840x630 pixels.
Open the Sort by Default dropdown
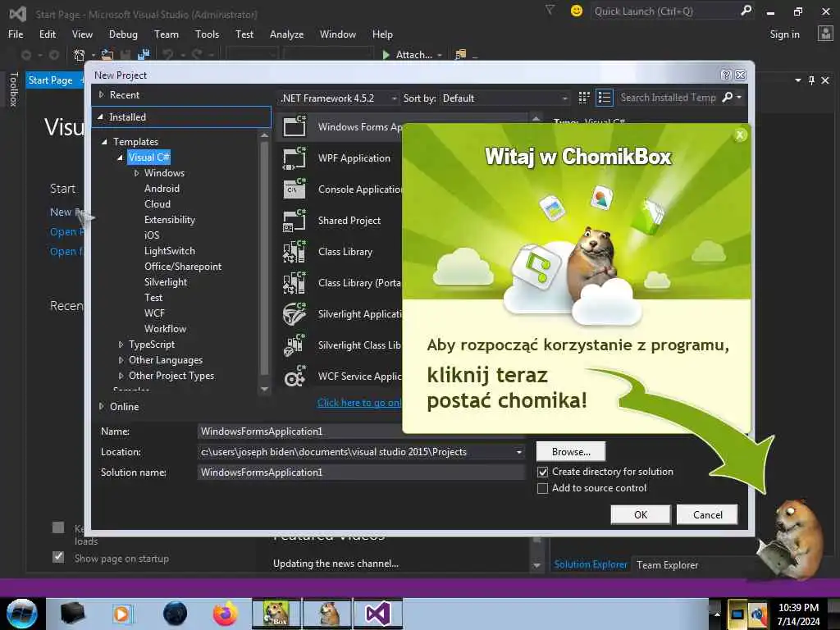tap(504, 98)
